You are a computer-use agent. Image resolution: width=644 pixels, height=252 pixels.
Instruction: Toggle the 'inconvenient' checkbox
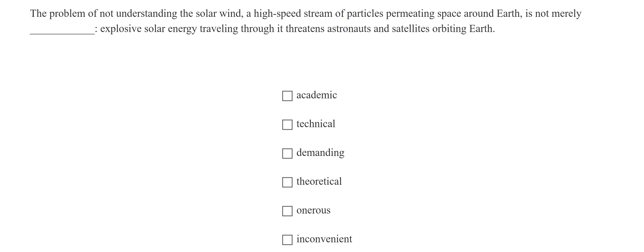(287, 240)
